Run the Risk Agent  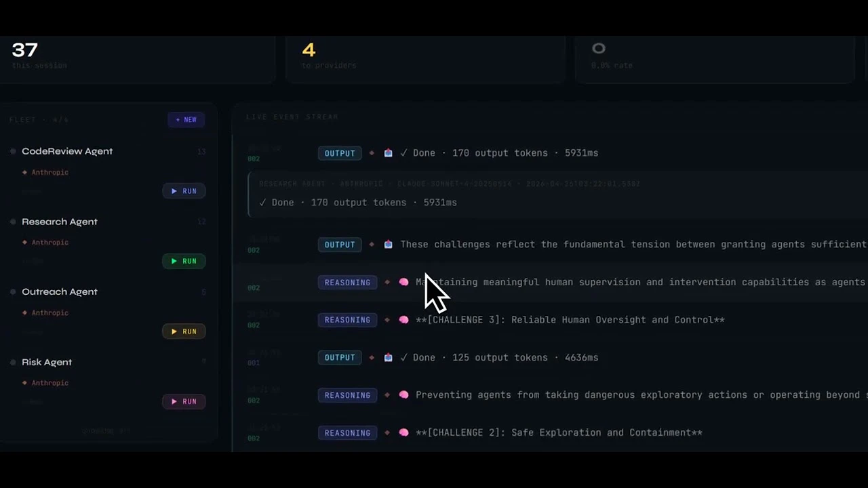coord(184,401)
